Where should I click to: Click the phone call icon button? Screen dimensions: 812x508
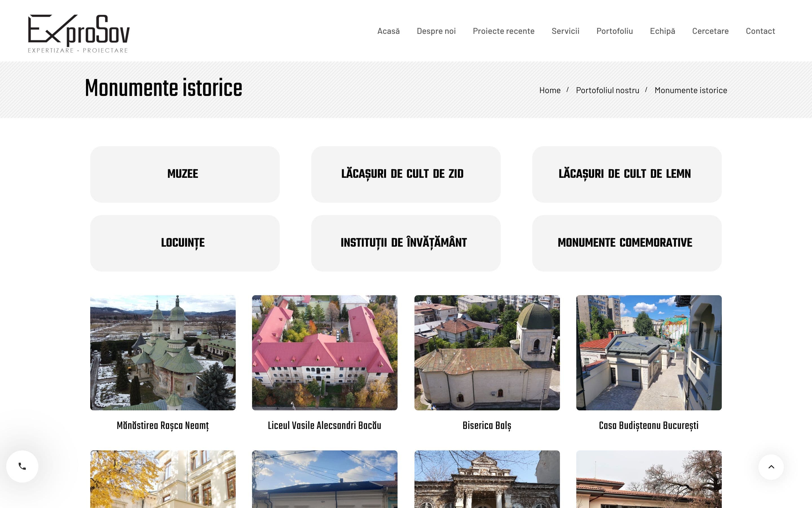point(22,466)
